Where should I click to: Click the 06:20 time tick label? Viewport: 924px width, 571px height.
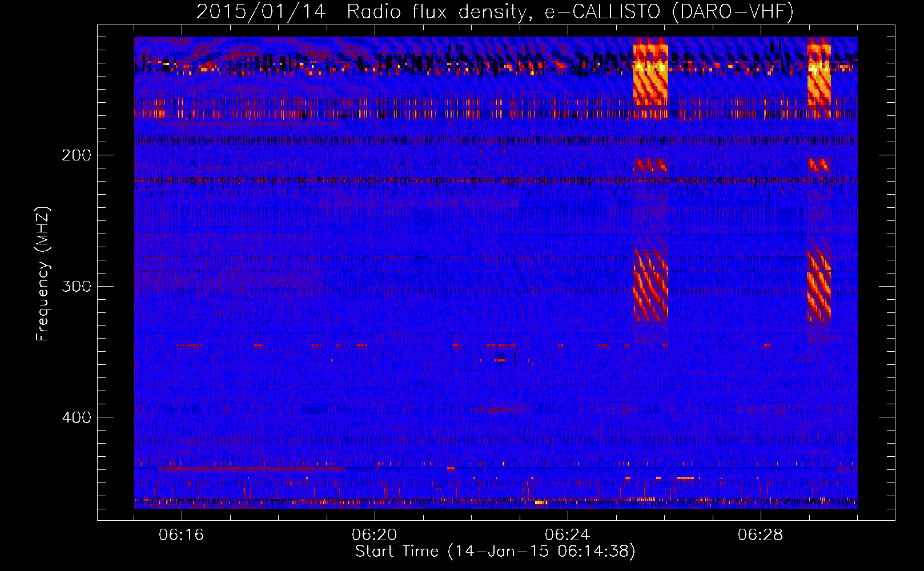click(374, 535)
